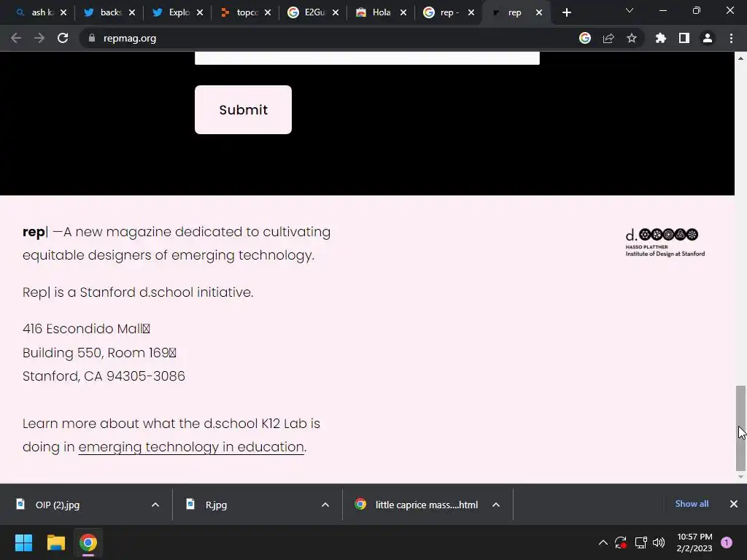Screen dimensions: 747x560
Task: Close the 'topco' tab
Action: 268,12
